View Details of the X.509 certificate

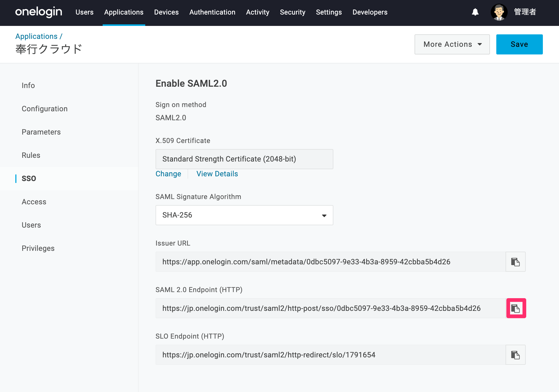(217, 174)
